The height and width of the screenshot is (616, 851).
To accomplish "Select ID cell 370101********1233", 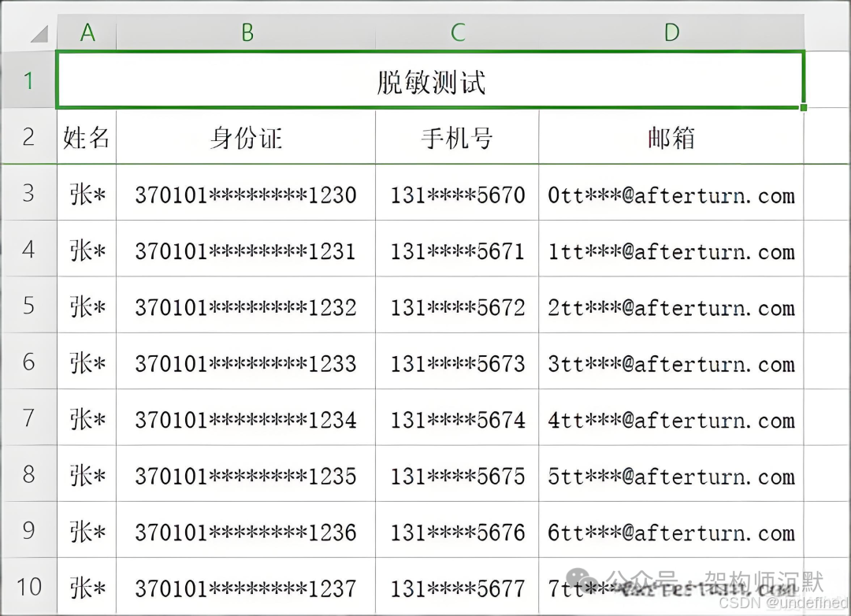I will pyautogui.click(x=246, y=362).
